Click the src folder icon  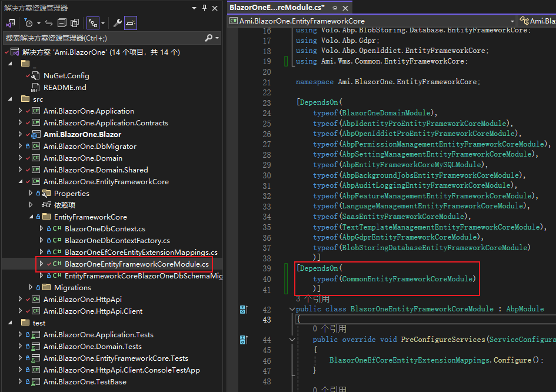click(x=25, y=99)
